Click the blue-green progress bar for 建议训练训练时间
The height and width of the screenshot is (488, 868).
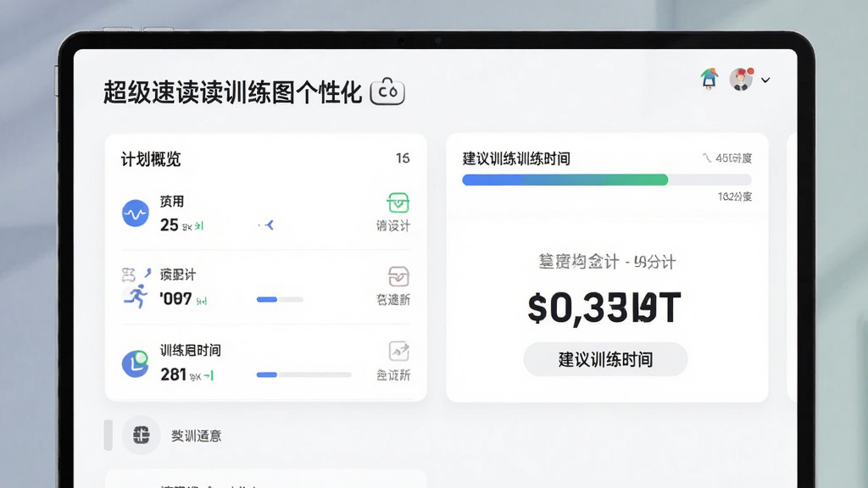point(607,180)
